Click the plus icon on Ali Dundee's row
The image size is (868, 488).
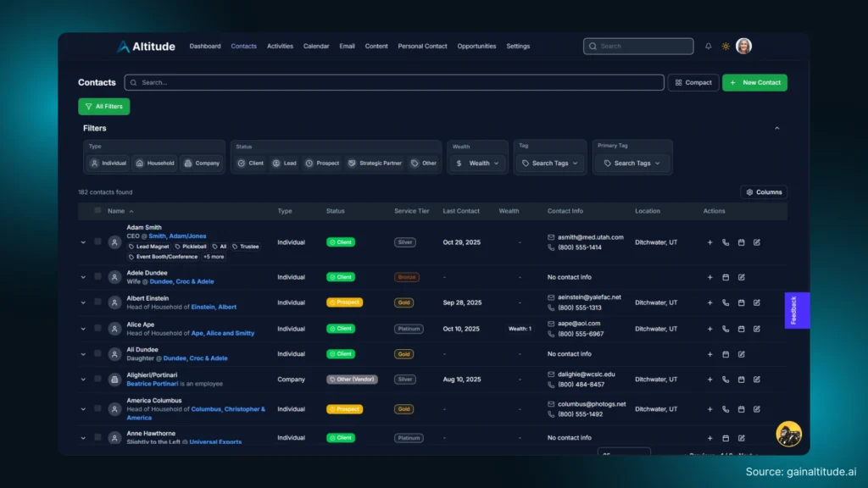click(x=709, y=354)
